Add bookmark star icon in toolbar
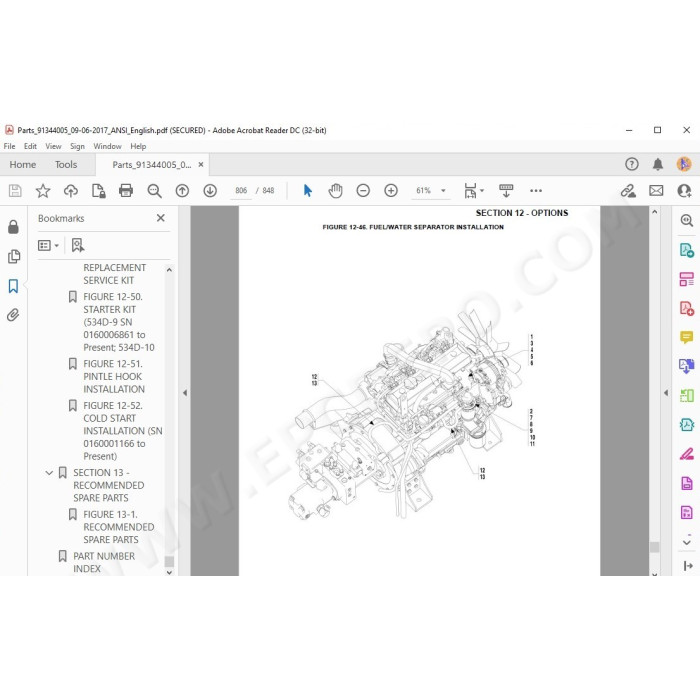The image size is (700, 700). 43,191
